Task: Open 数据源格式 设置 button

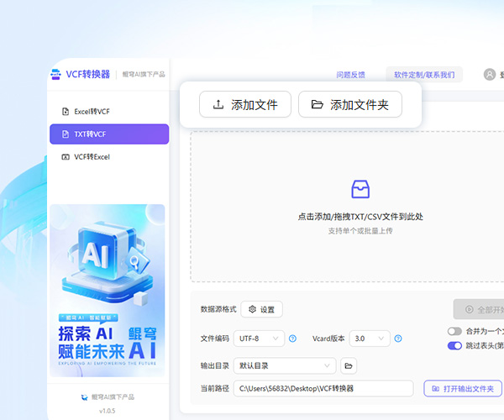Action: (x=261, y=309)
